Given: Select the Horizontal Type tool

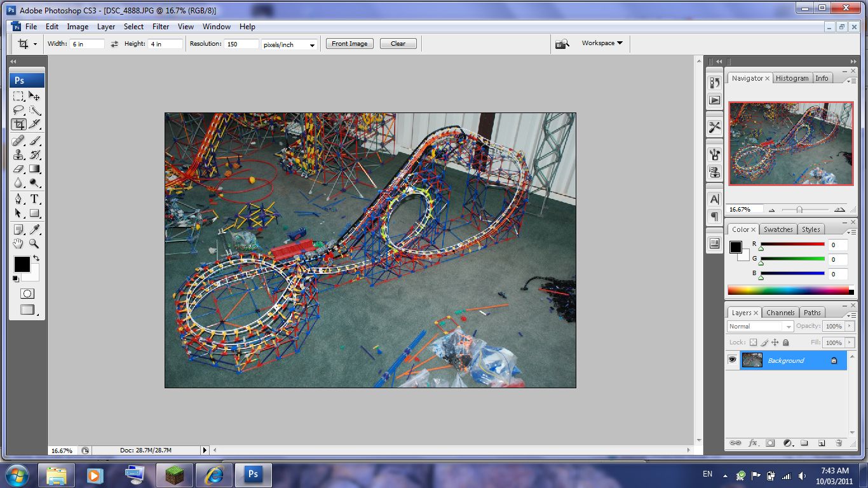Looking at the screenshot, I should coord(34,199).
